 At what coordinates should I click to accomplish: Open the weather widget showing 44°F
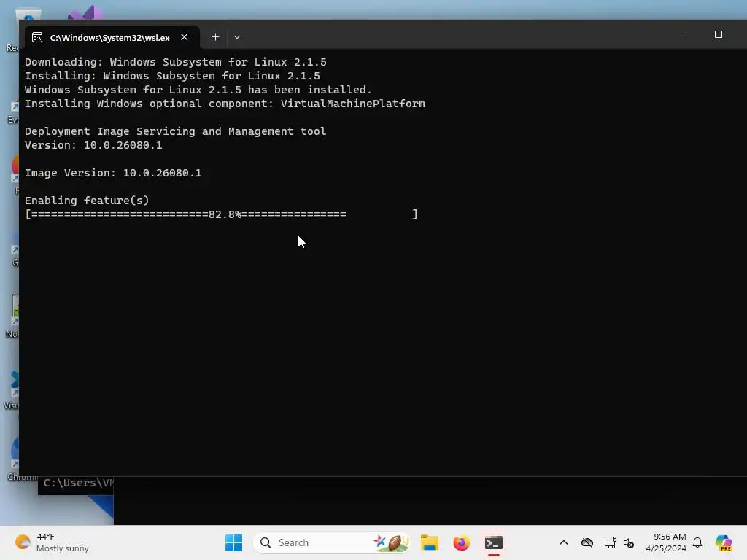[x=52, y=542]
